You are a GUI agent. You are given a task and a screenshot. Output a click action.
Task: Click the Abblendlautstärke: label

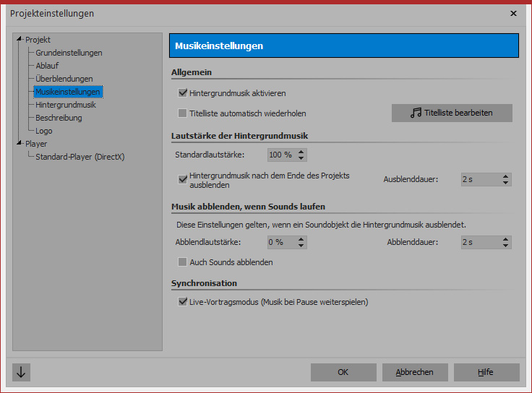[208, 242]
